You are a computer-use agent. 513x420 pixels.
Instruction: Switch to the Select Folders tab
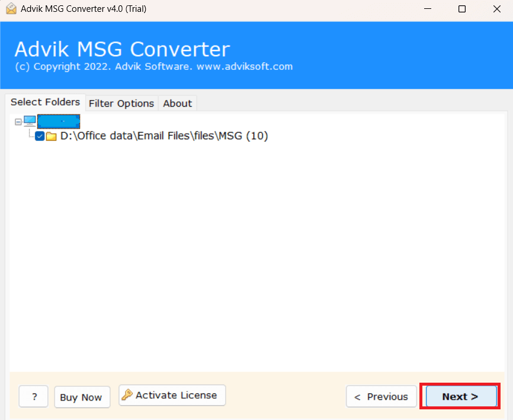tap(45, 102)
